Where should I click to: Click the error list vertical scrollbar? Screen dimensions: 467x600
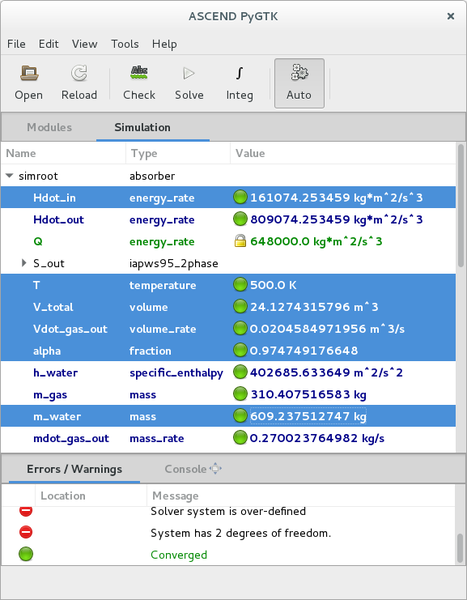point(461,547)
